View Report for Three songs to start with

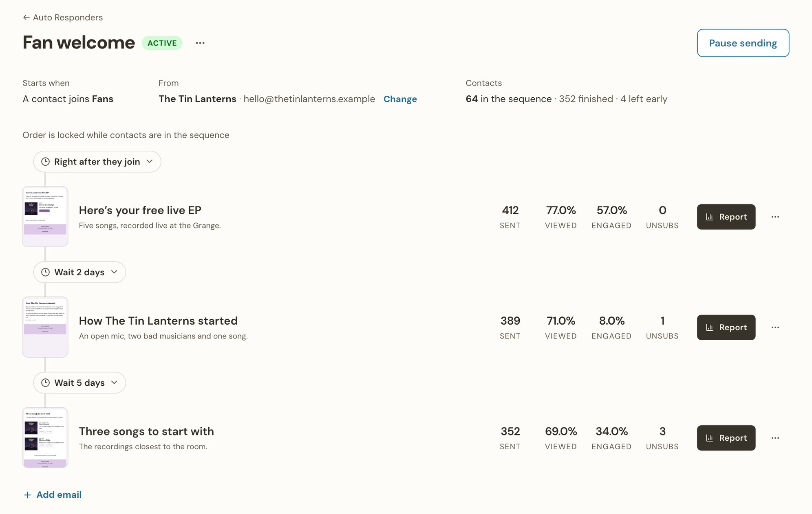click(x=726, y=438)
